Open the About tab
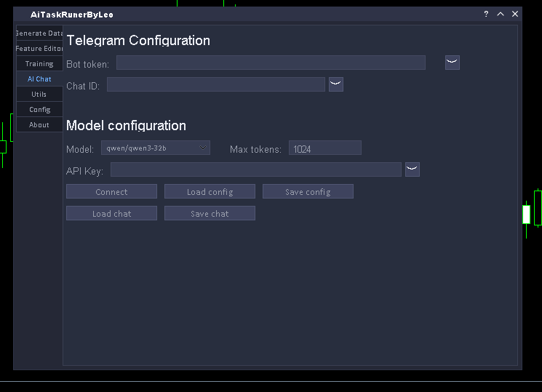542x392 pixels. (39, 125)
